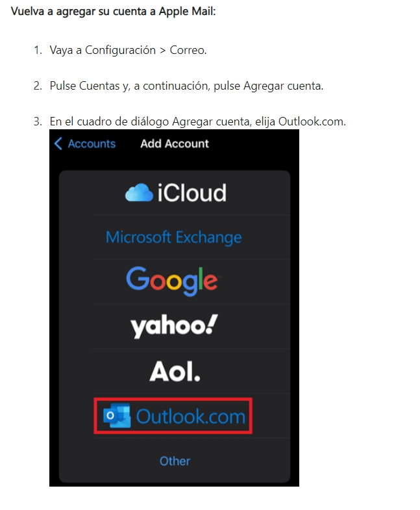Click the step mentioning elija Outlook.com
This screenshot has width=420, height=510.
(x=197, y=121)
